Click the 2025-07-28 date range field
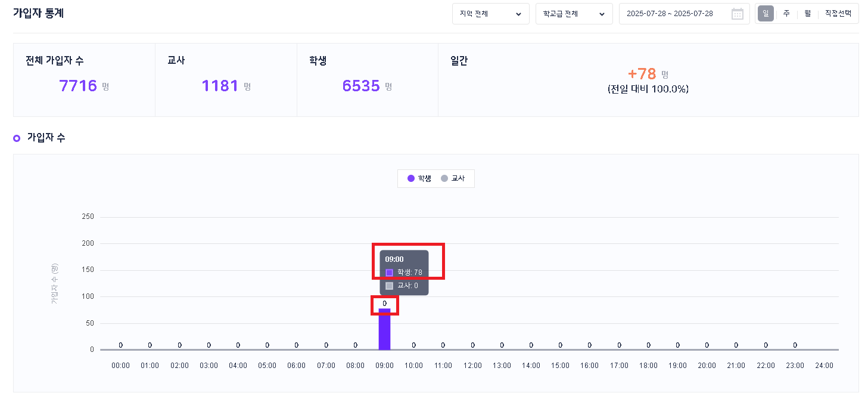The width and height of the screenshot is (868, 402). click(670, 14)
